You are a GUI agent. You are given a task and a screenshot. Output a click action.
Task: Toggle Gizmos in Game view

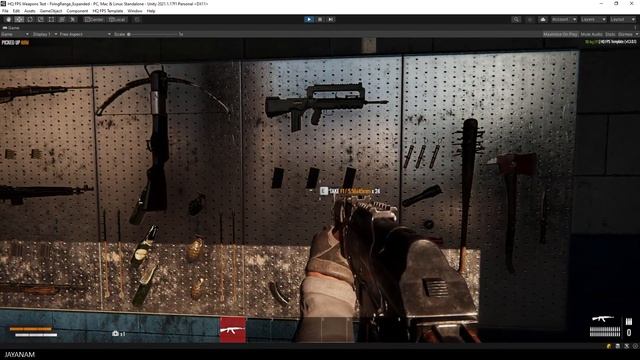625,34
